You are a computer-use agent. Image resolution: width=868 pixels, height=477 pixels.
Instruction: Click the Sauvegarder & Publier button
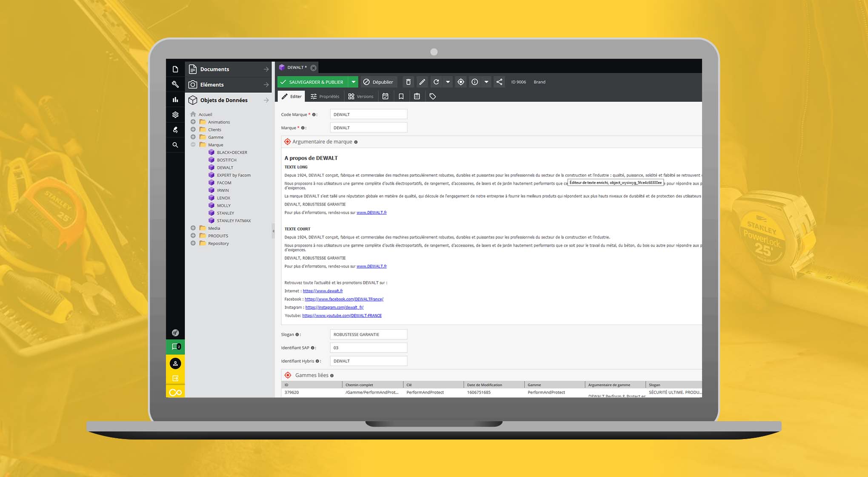(x=313, y=82)
